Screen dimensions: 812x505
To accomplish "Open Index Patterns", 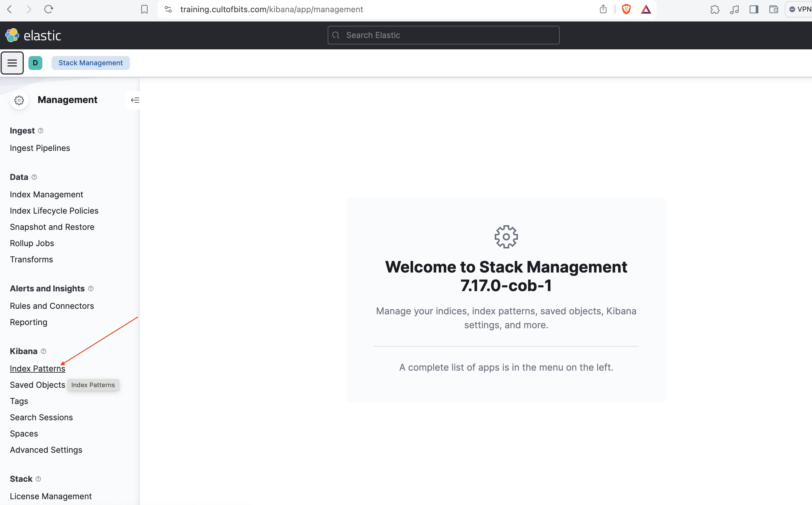I will click(38, 369).
